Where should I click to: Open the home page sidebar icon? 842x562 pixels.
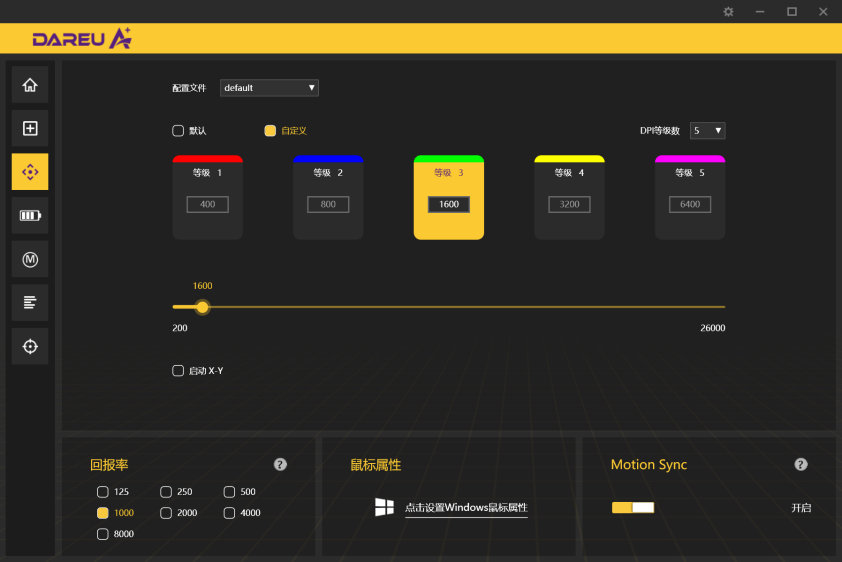pos(30,85)
